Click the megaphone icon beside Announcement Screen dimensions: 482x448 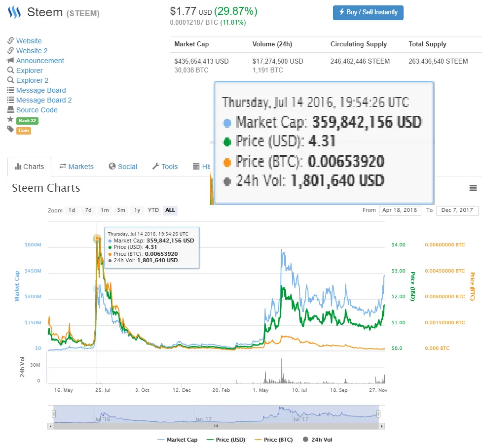[x=11, y=60]
